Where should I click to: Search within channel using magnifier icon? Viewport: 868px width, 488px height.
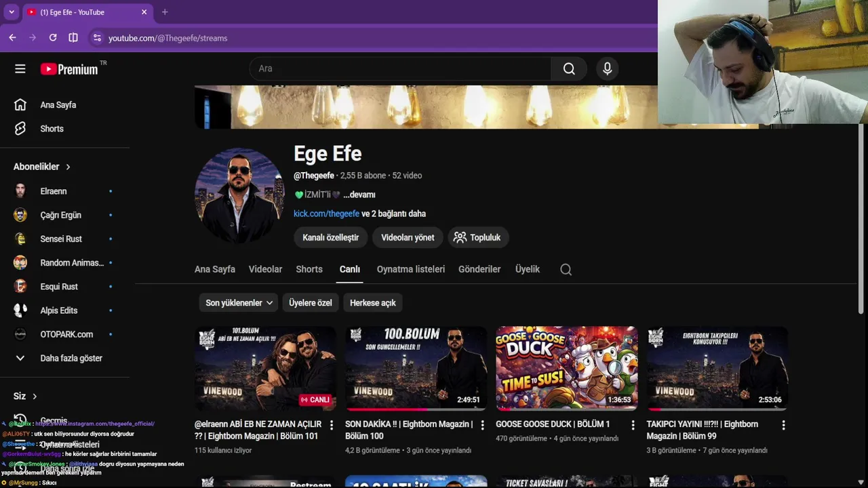[x=566, y=270]
